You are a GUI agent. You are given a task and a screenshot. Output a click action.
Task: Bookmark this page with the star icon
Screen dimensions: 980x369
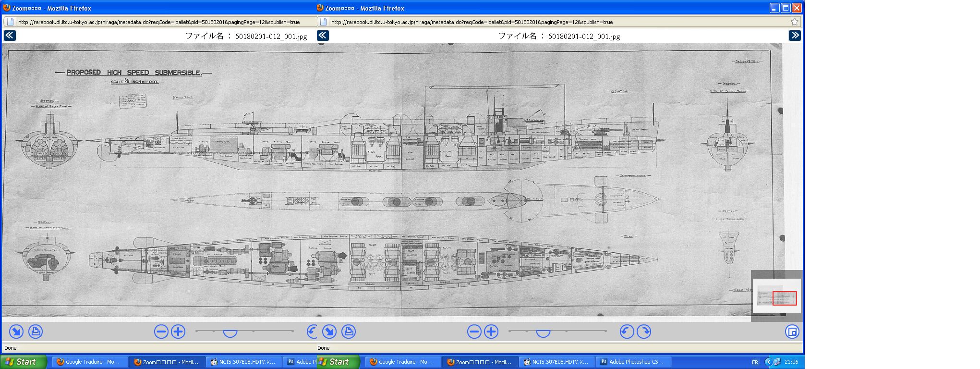795,22
